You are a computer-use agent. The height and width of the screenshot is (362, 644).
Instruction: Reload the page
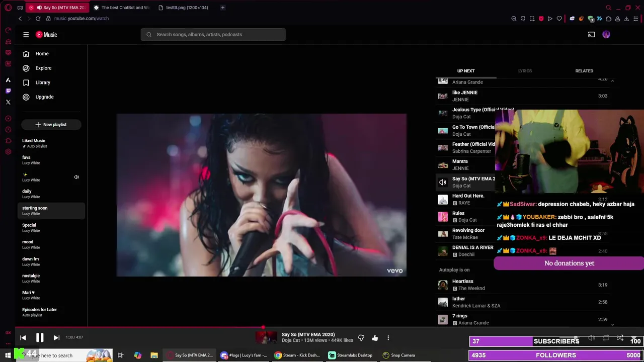[38, 19]
